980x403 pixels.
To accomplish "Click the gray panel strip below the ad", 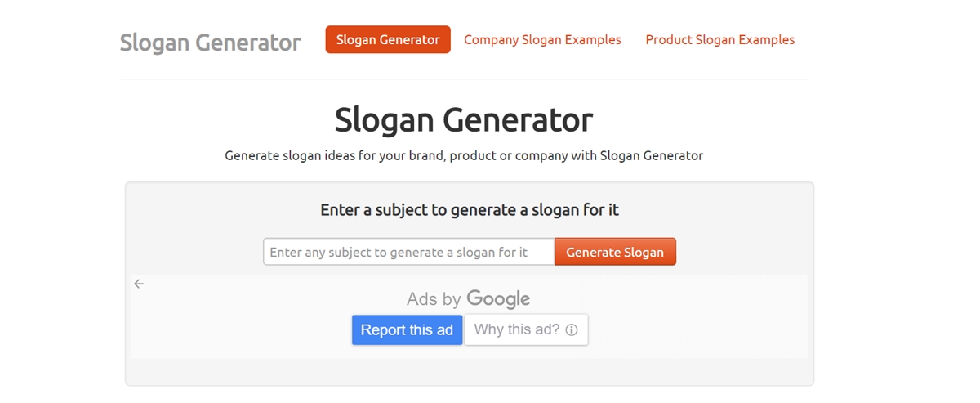I will click(469, 370).
